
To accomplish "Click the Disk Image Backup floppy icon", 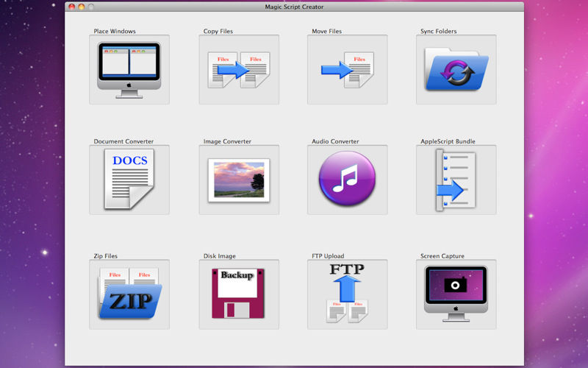I will (x=239, y=294).
